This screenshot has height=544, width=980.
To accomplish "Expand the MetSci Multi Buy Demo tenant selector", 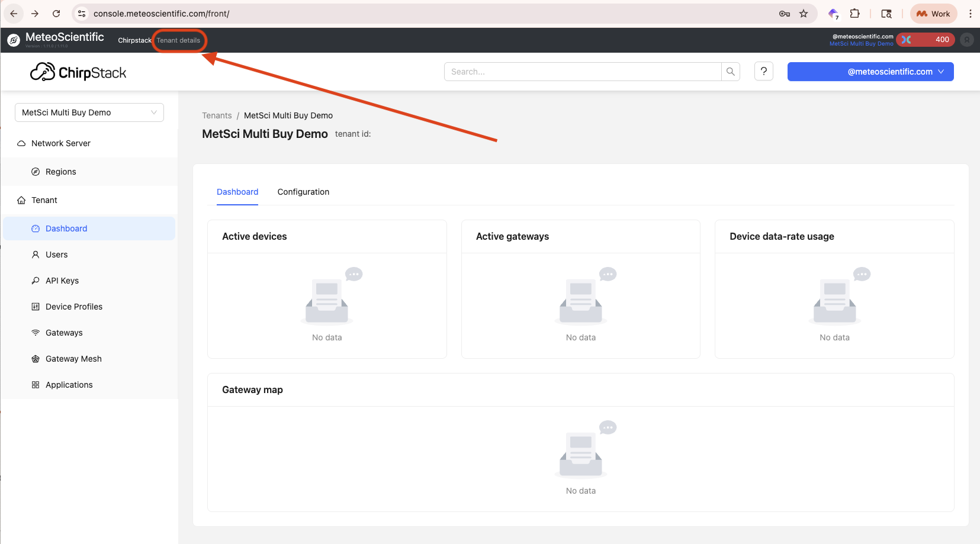I will pos(89,112).
